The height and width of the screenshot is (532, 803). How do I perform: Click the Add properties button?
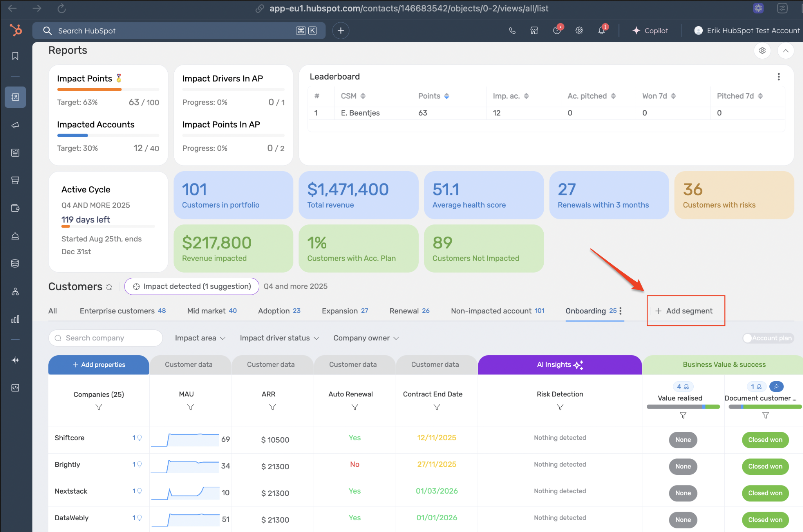tap(99, 365)
